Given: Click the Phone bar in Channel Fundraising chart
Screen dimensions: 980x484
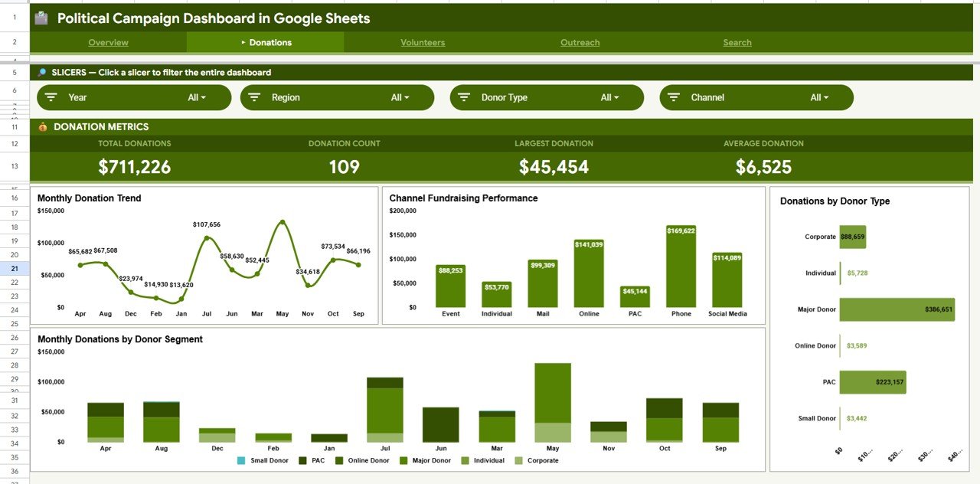Looking at the screenshot, I should coord(681,266).
